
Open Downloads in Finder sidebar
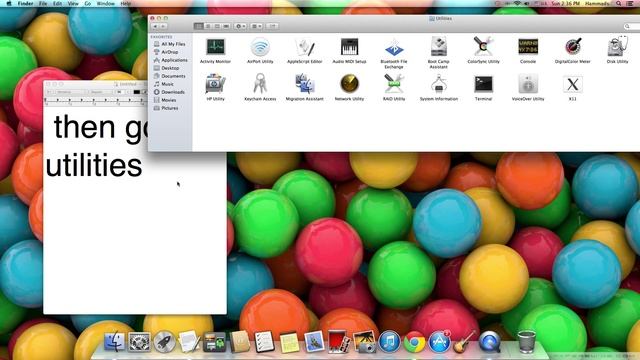click(169, 92)
